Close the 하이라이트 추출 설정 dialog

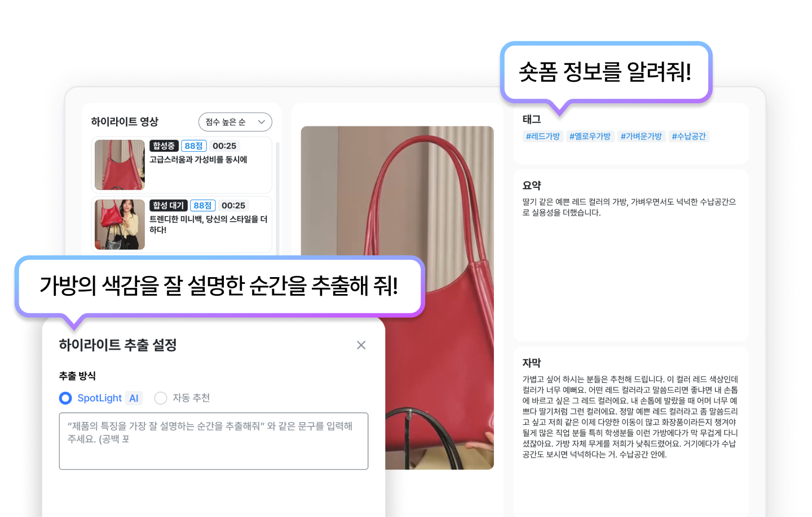[361, 345]
